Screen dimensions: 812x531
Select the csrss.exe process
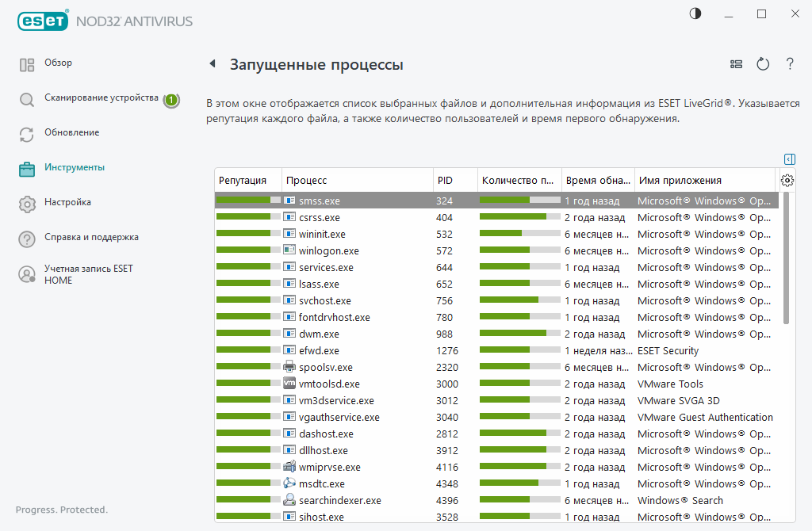[496, 217]
